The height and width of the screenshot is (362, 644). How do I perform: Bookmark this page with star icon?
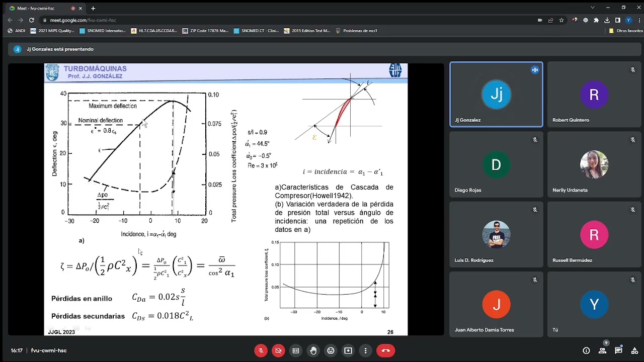[561, 20]
